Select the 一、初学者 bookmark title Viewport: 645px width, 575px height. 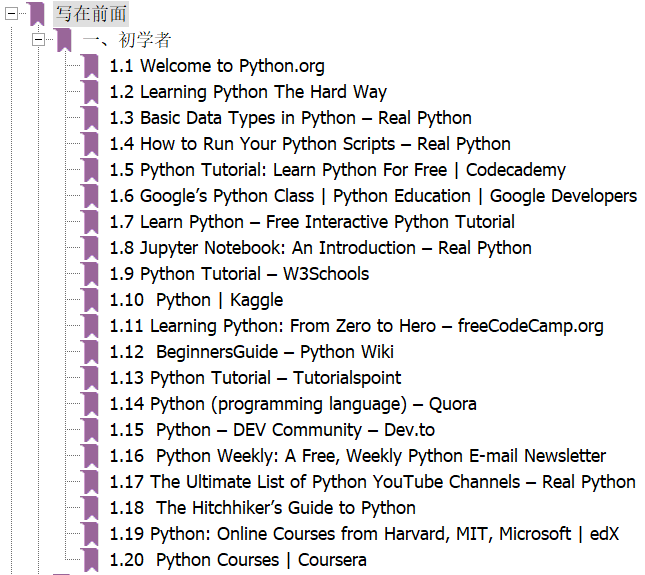click(x=127, y=40)
